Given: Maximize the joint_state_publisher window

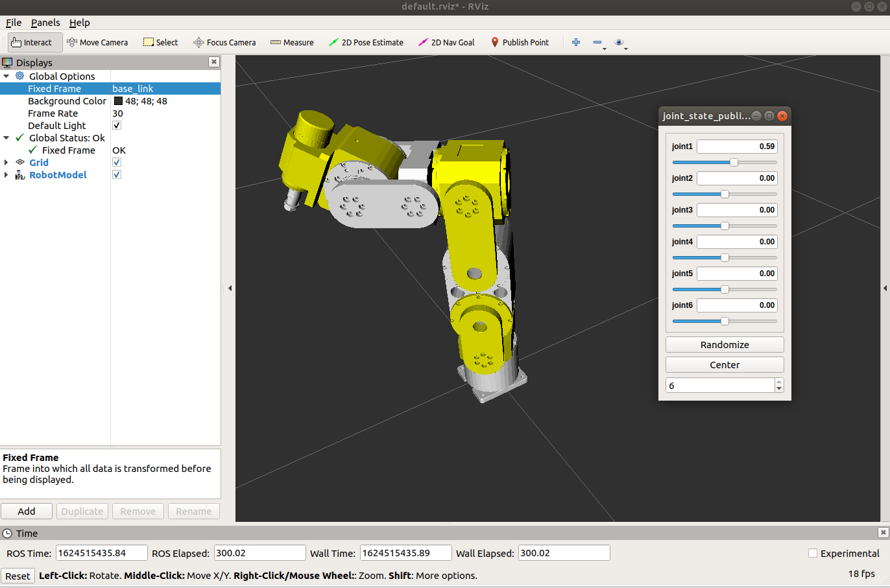Looking at the screenshot, I should 769,116.
